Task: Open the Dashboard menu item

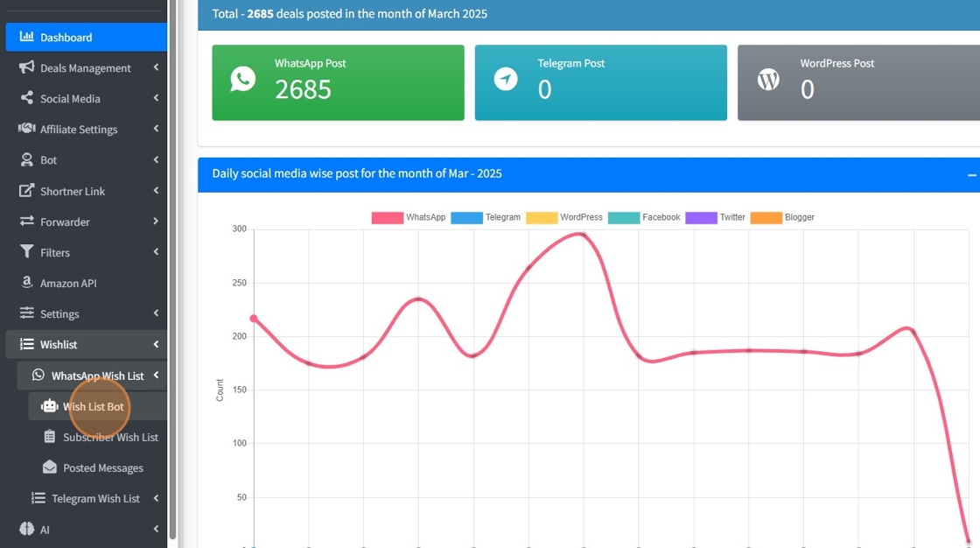Action: [87, 37]
